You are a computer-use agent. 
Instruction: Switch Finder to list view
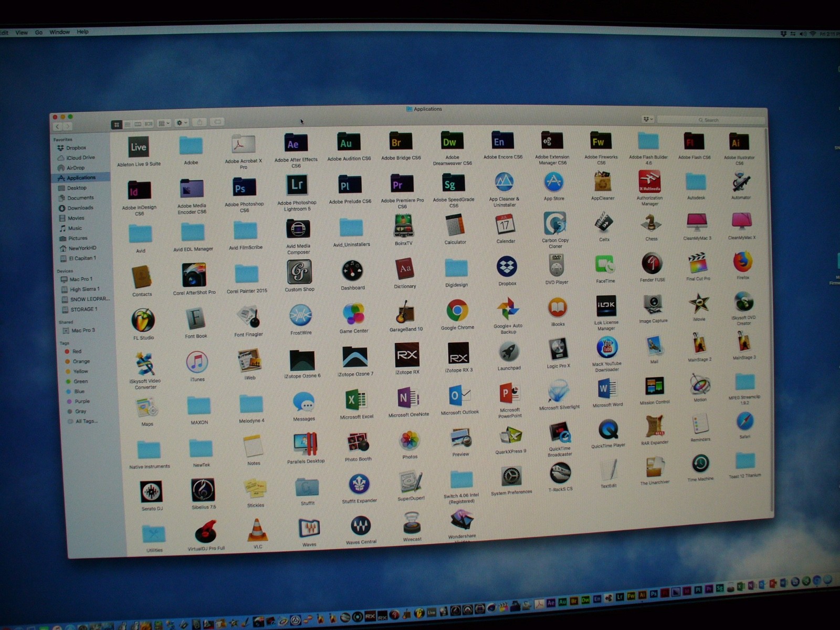tap(127, 124)
